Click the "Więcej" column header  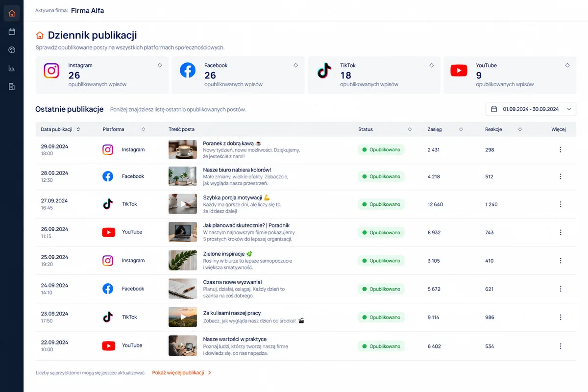[559, 129]
